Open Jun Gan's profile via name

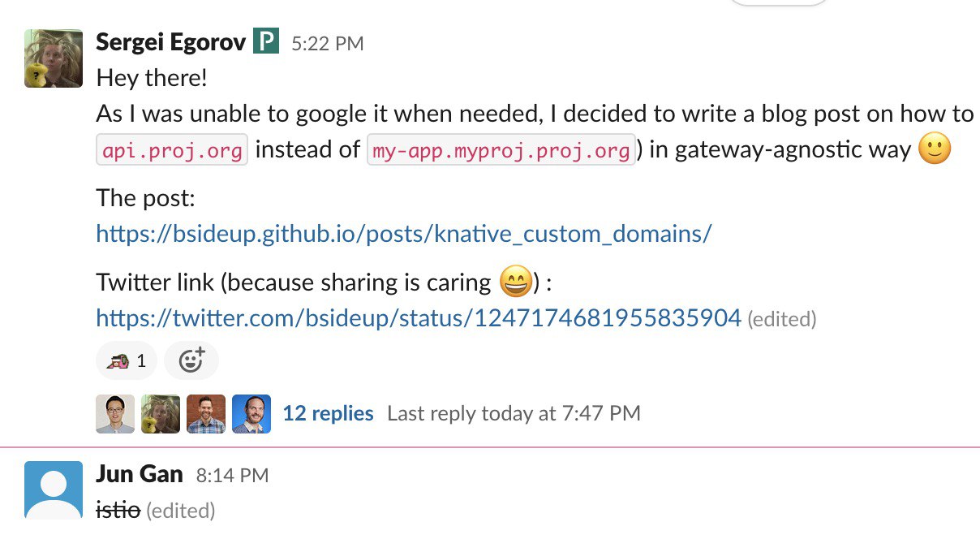pyautogui.click(x=140, y=474)
